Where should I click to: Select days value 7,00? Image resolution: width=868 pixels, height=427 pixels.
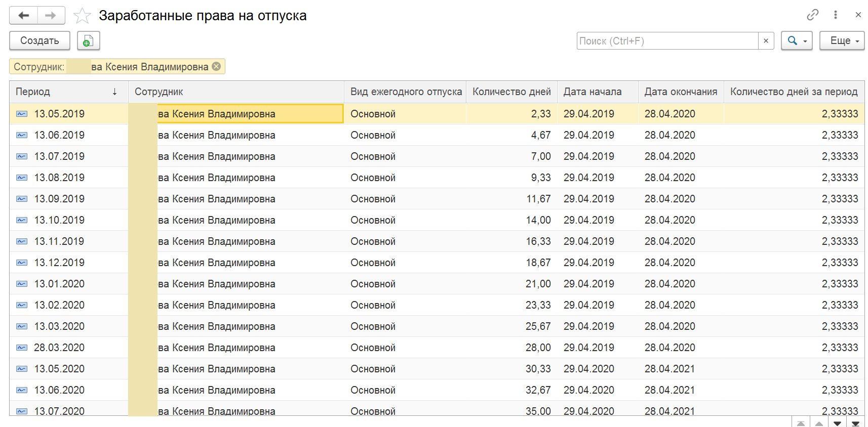click(541, 156)
